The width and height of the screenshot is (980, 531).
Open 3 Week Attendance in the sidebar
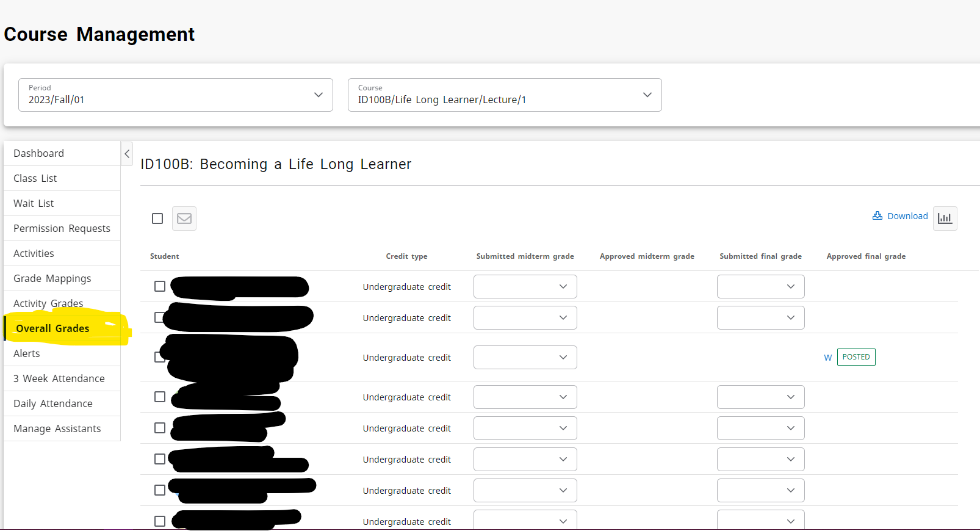[62, 378]
